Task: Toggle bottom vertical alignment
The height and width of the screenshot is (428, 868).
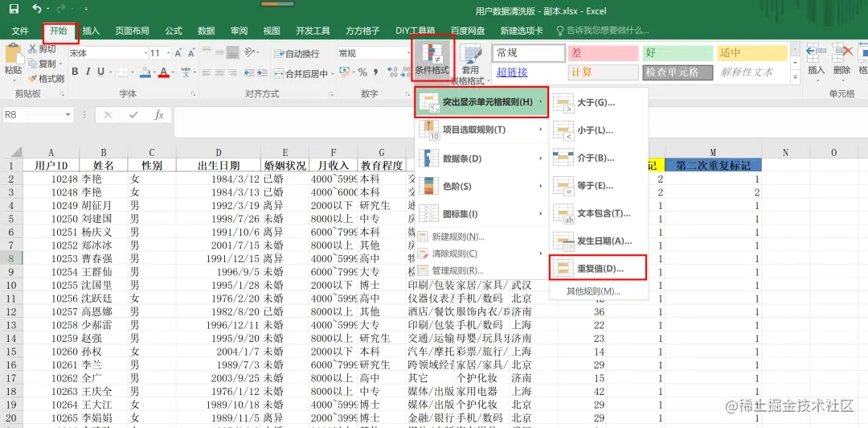Action: coord(232,53)
